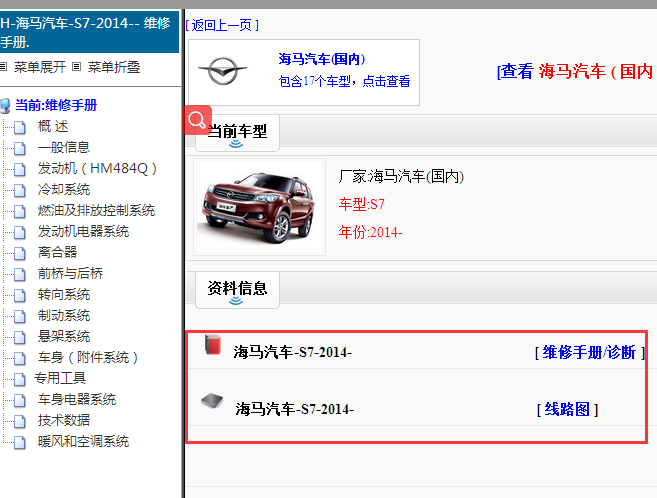
Task: Open 车身（附件系统）chapter
Action: click(x=88, y=357)
